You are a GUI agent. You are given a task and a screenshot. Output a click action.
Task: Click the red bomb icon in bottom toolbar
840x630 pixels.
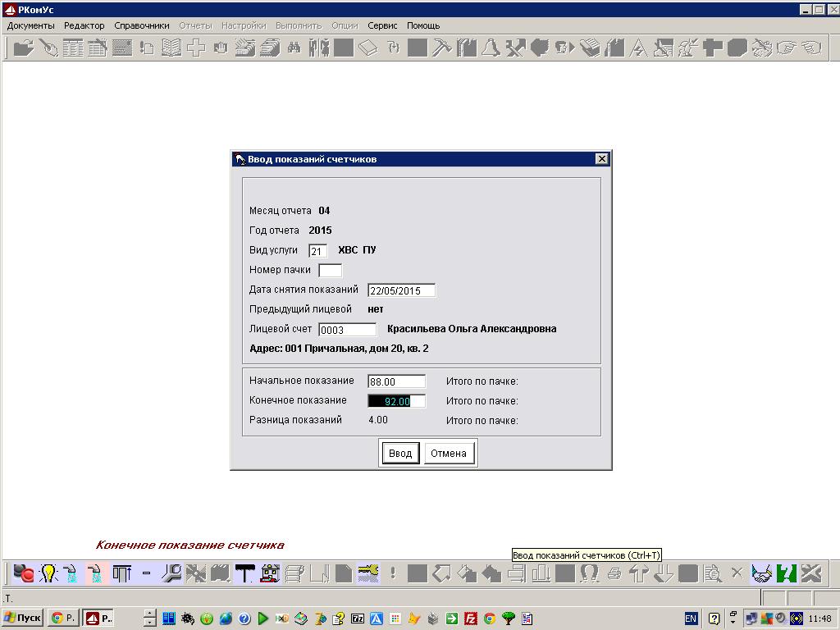click(24, 573)
